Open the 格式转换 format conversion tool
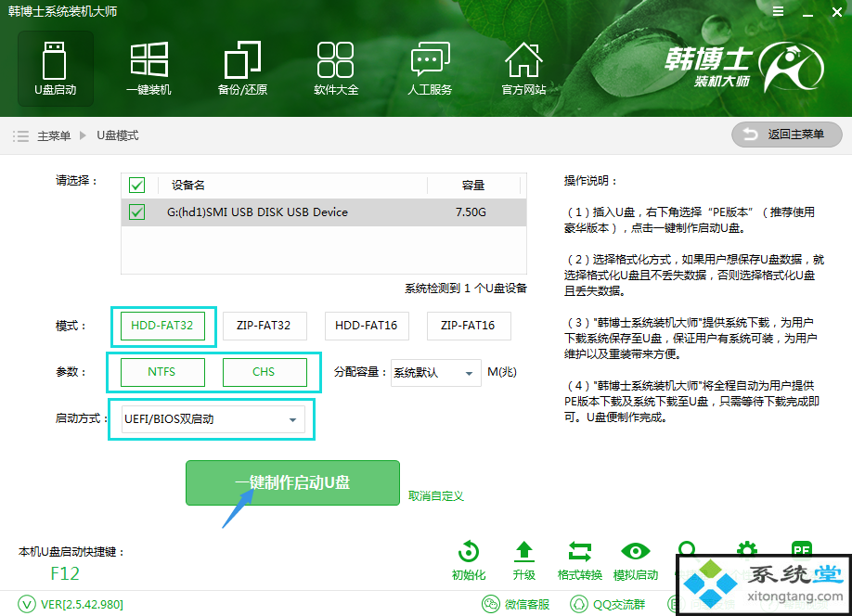The height and width of the screenshot is (616, 852). pyautogui.click(x=580, y=561)
